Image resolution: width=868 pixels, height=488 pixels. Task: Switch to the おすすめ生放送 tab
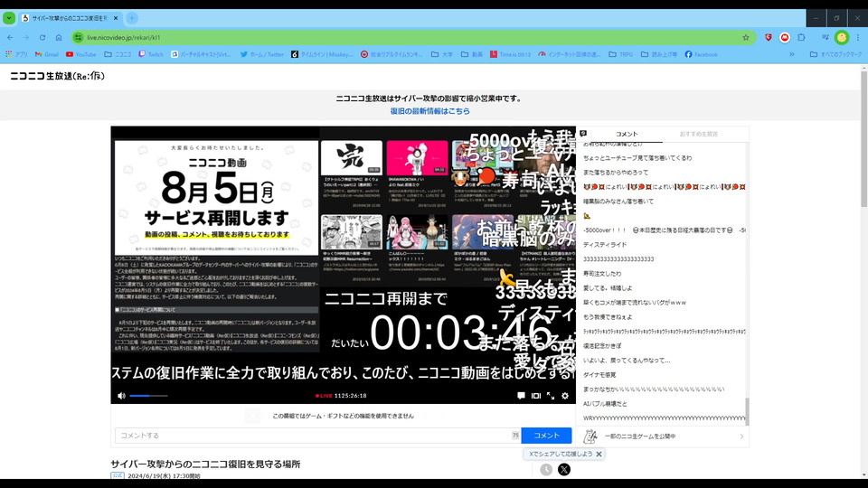pos(698,134)
